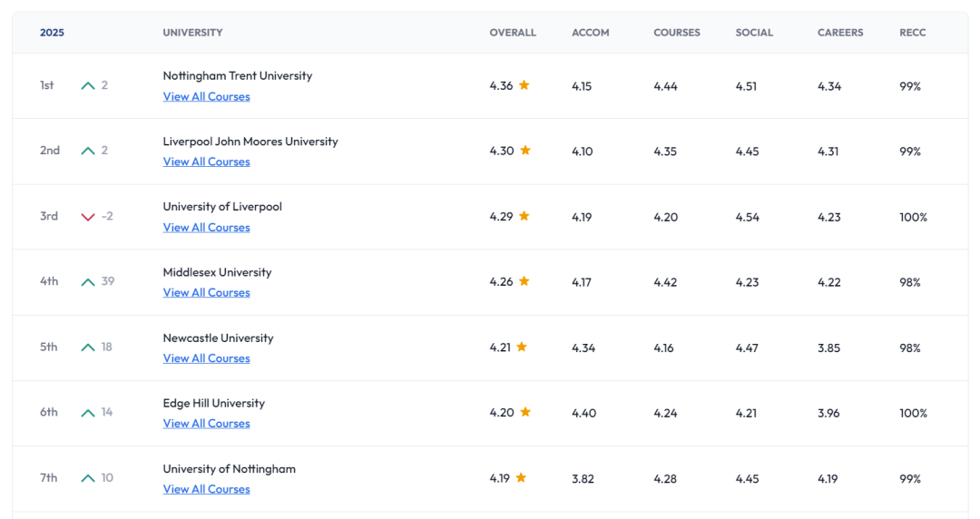This screenshot has height=519, width=980.
Task: Click the RECC column header
Action: click(913, 33)
